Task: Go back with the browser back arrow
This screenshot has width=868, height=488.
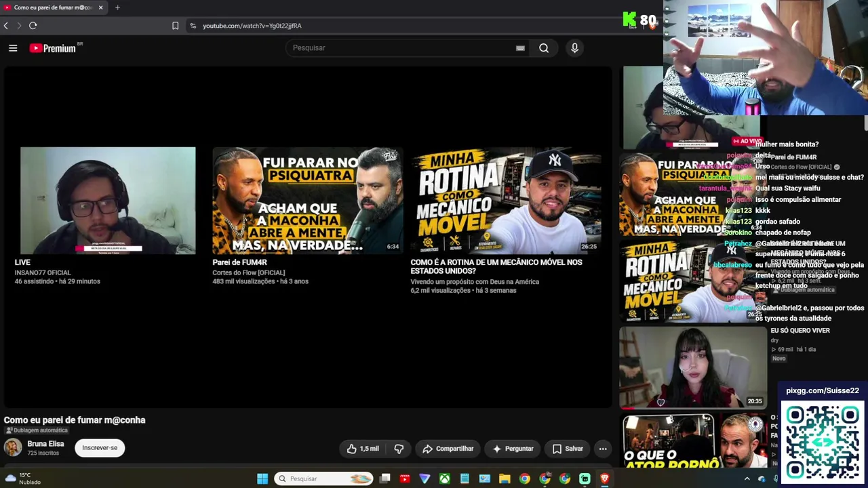Action: [6, 26]
